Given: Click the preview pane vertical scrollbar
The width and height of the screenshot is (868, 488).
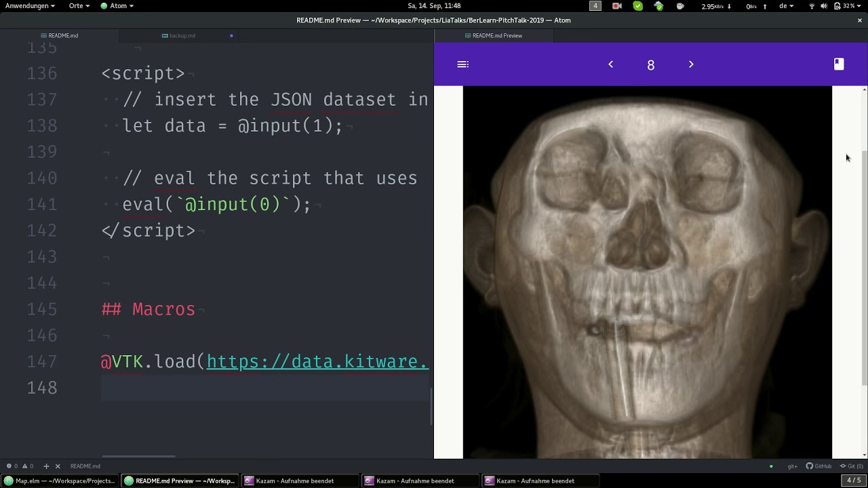Looking at the screenshot, I should click(864, 268).
